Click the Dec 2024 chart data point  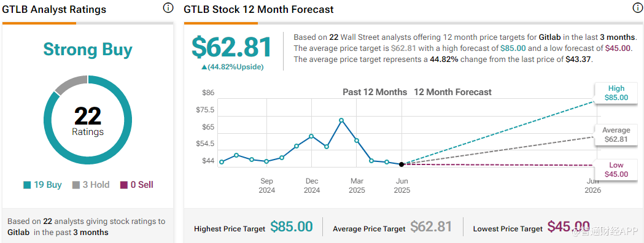[311, 136]
